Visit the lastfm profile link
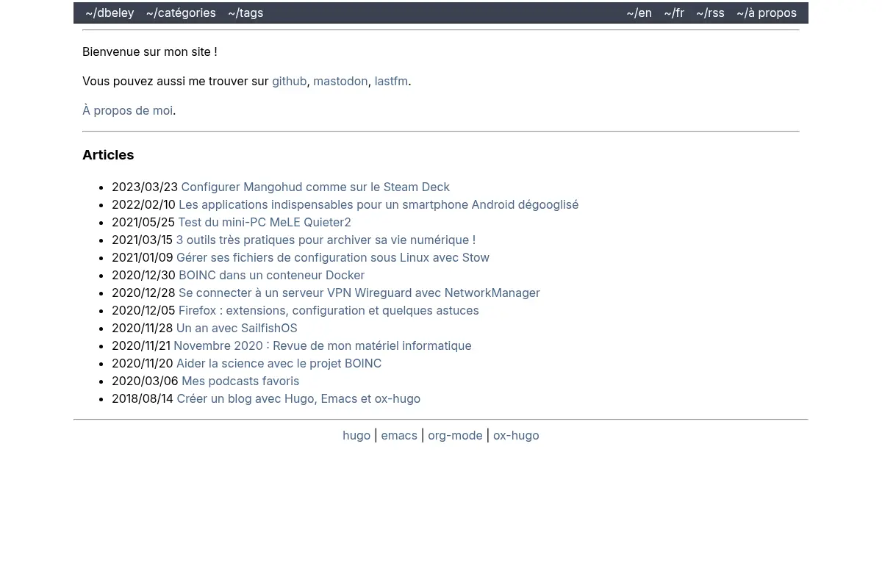The width and height of the screenshot is (882, 588). (x=391, y=81)
